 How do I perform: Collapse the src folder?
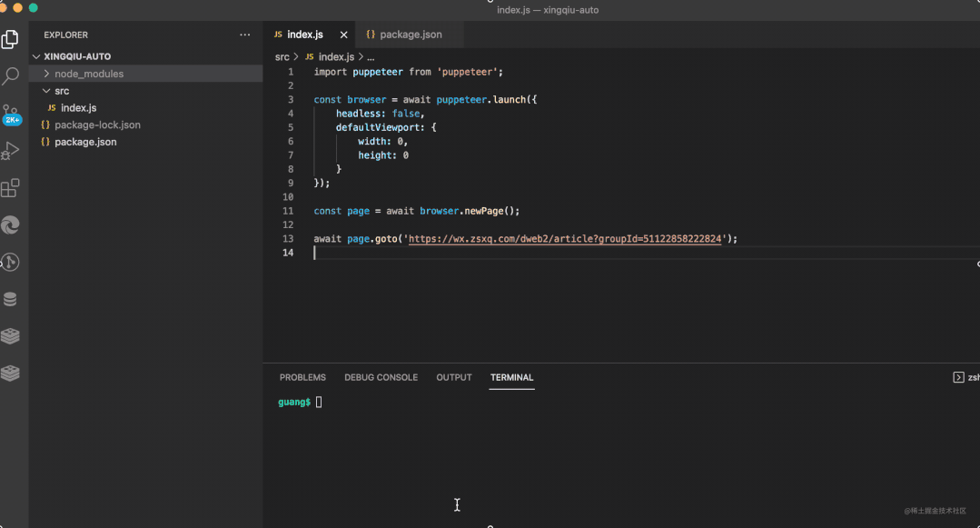(46, 91)
